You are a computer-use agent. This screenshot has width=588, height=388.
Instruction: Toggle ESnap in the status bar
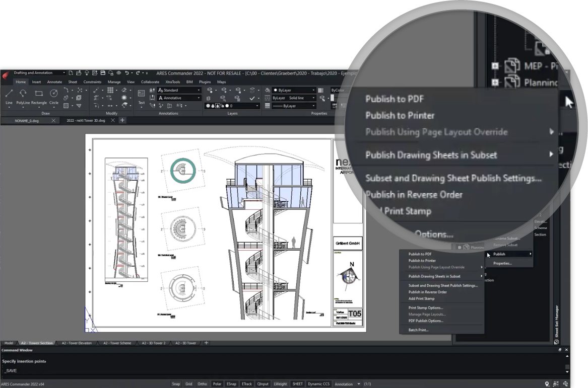pyautogui.click(x=231, y=384)
